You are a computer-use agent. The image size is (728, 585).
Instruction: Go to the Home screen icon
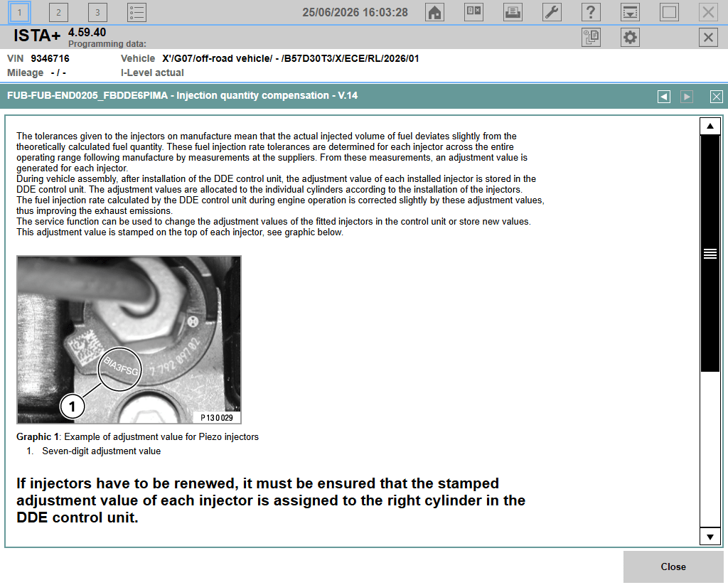click(434, 13)
